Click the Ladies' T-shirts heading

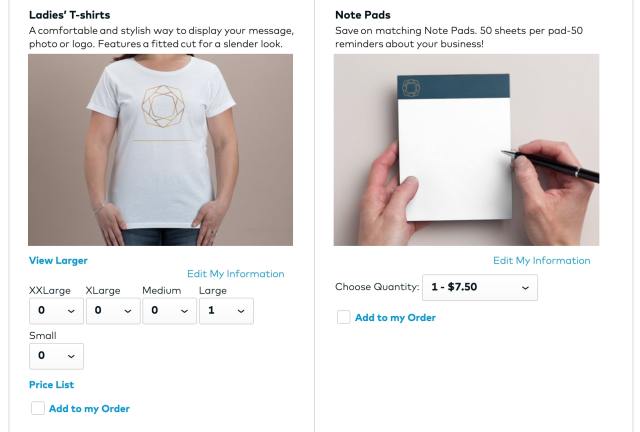coord(70,15)
